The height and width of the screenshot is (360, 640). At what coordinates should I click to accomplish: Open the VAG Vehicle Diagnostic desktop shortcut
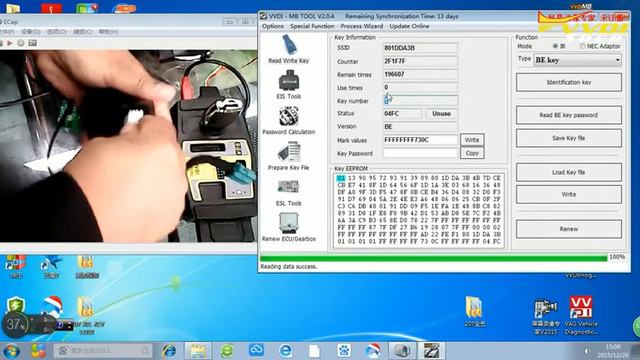coord(581,316)
